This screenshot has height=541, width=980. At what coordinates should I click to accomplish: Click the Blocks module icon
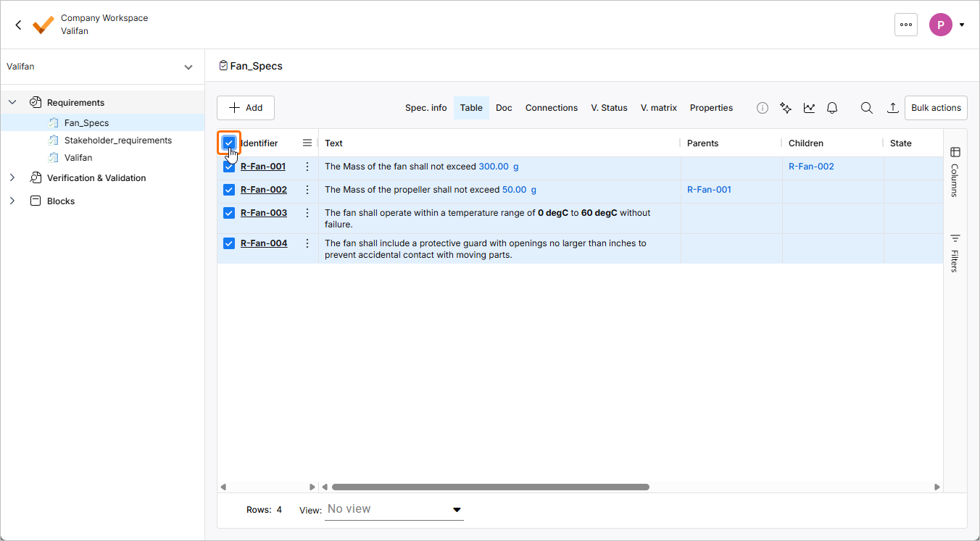tap(36, 201)
